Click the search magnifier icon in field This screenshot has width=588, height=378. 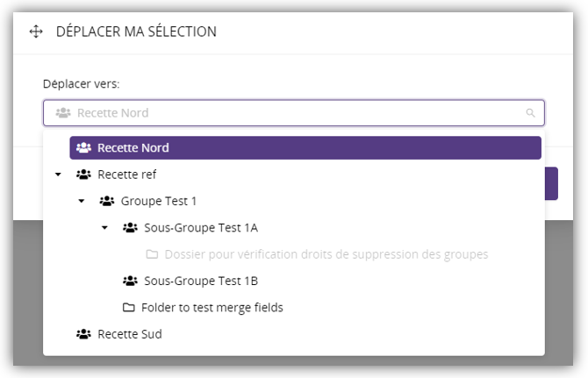530,113
